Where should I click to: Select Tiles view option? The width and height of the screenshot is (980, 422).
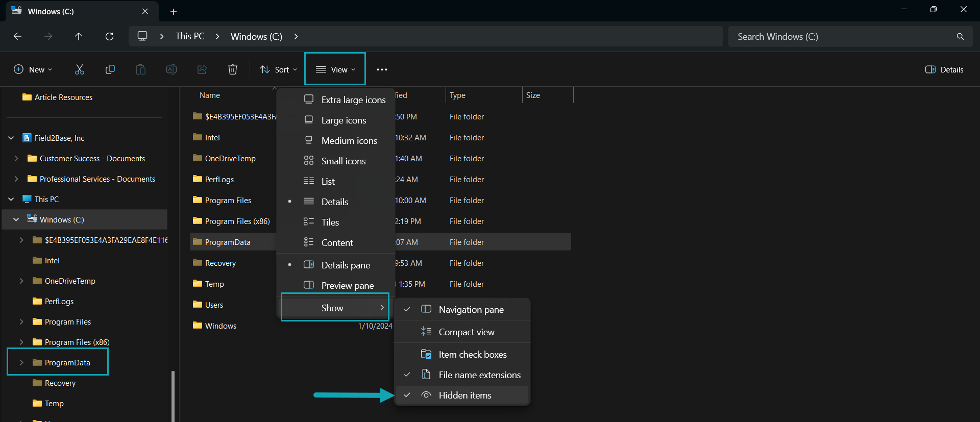coord(336,222)
